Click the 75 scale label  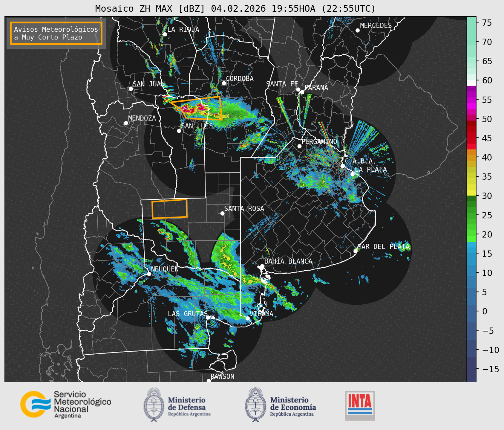tap(487, 23)
